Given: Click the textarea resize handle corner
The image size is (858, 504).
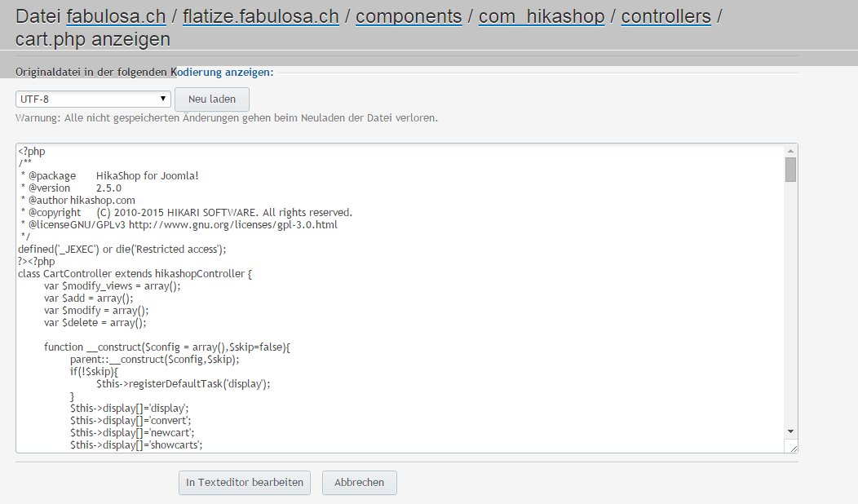Looking at the screenshot, I should (x=791, y=446).
